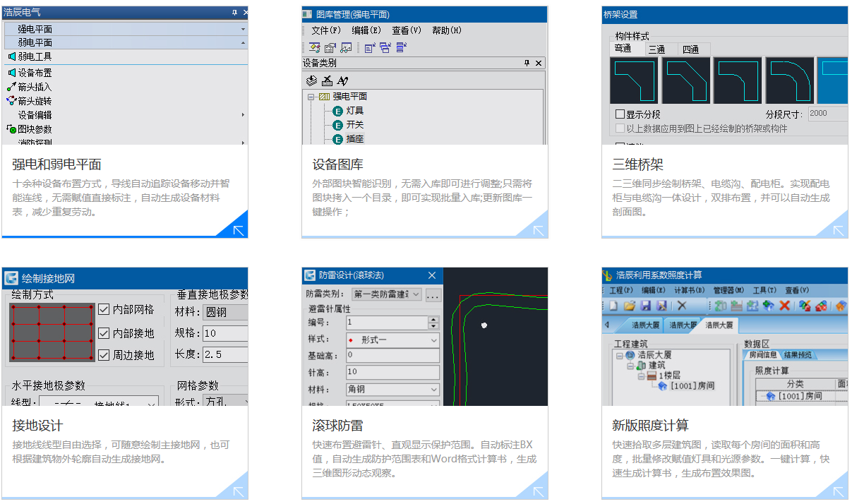The height and width of the screenshot is (504, 852).
Task: Click the save-as icon in 照度计算 toolbar
Action: [x=661, y=306]
